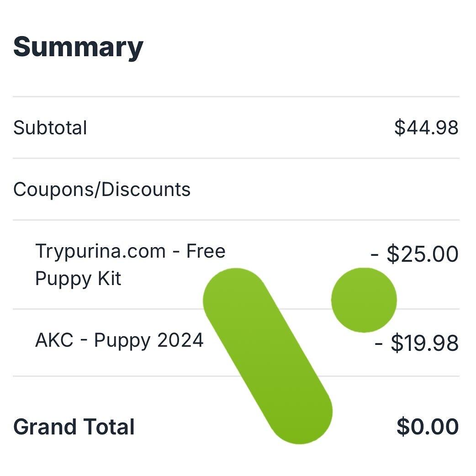Click the word Puppy Kit in first coupon
The height and width of the screenshot is (476, 476).
click(78, 279)
